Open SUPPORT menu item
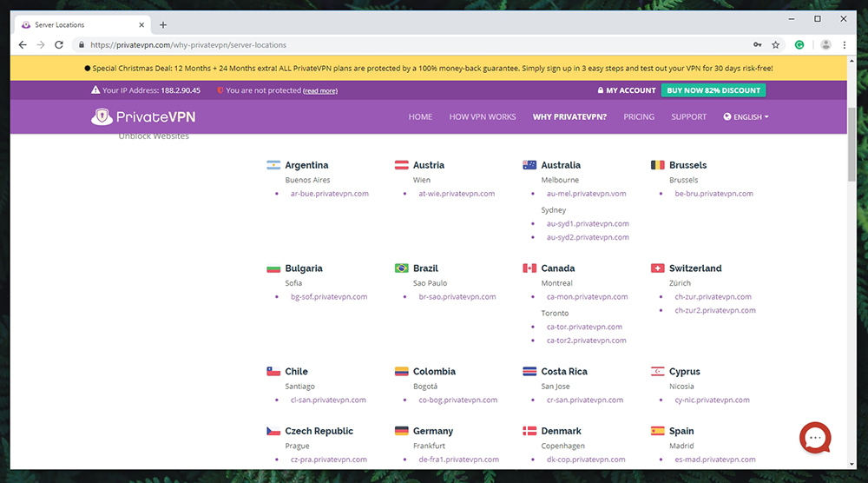This screenshot has width=868, height=483. coord(688,117)
